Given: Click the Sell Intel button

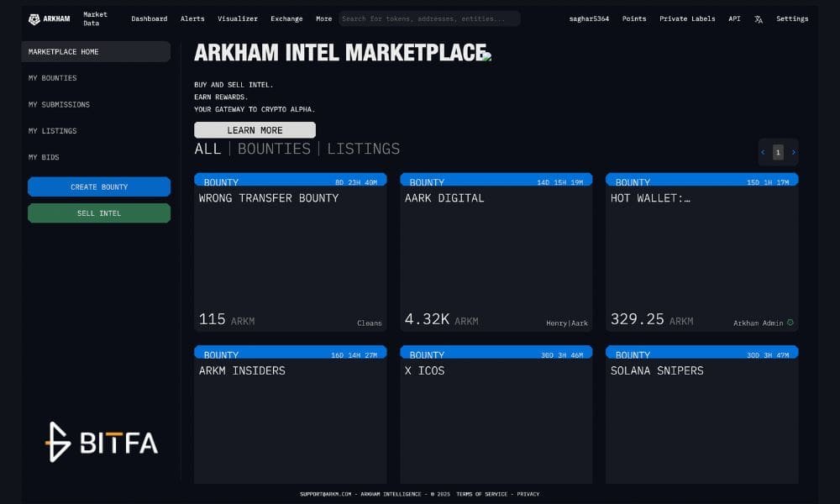Looking at the screenshot, I should 99,213.
